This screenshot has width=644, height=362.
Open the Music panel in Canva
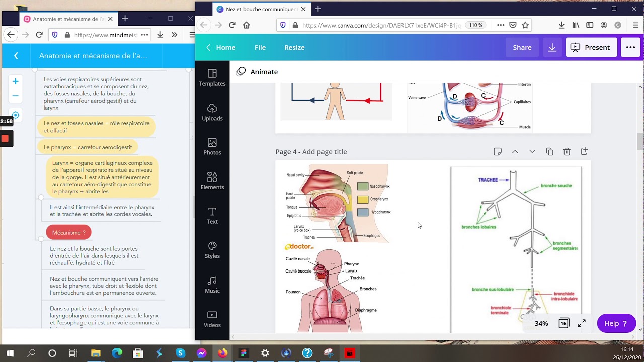coord(212,285)
